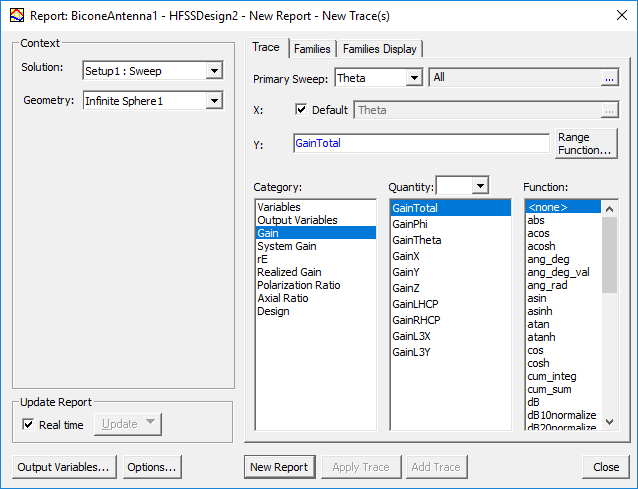Select GainTheta quantity

tap(450, 240)
